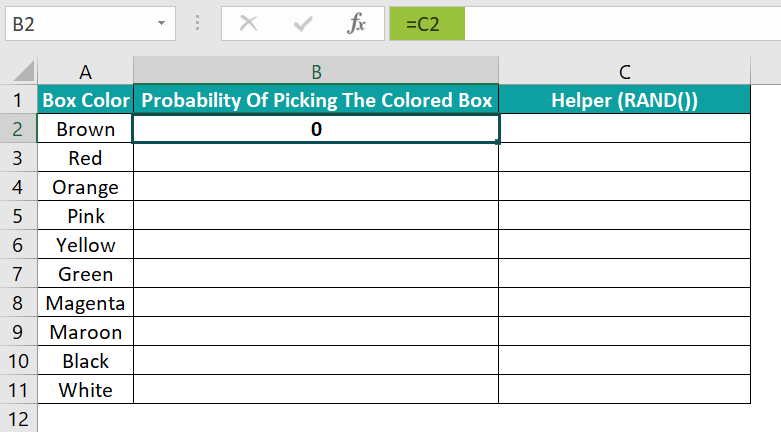781x432 pixels.
Task: Select row 1 header
Action: pos(18,100)
